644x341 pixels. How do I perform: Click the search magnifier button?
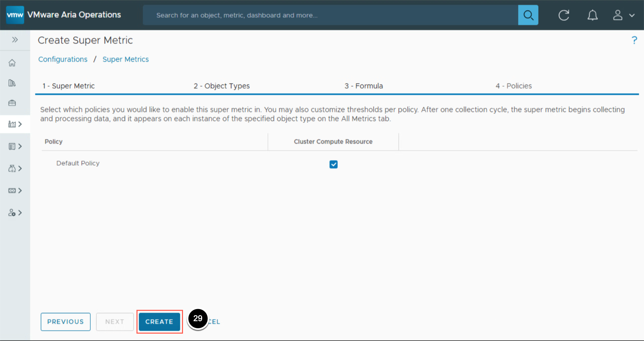pos(528,15)
